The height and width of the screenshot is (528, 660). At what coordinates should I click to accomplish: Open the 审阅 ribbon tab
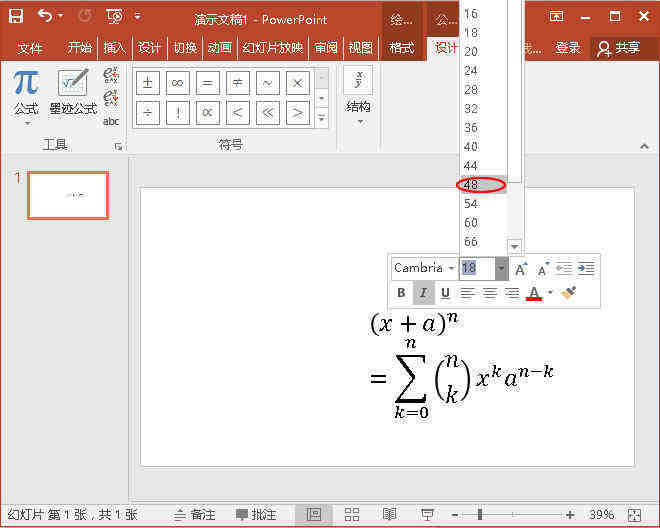point(326,48)
